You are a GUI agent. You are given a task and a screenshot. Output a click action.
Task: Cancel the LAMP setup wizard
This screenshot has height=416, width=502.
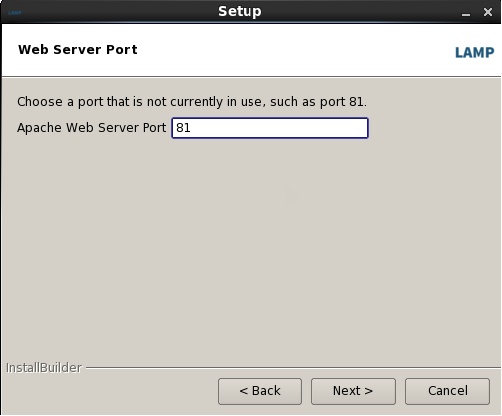[x=447, y=391]
